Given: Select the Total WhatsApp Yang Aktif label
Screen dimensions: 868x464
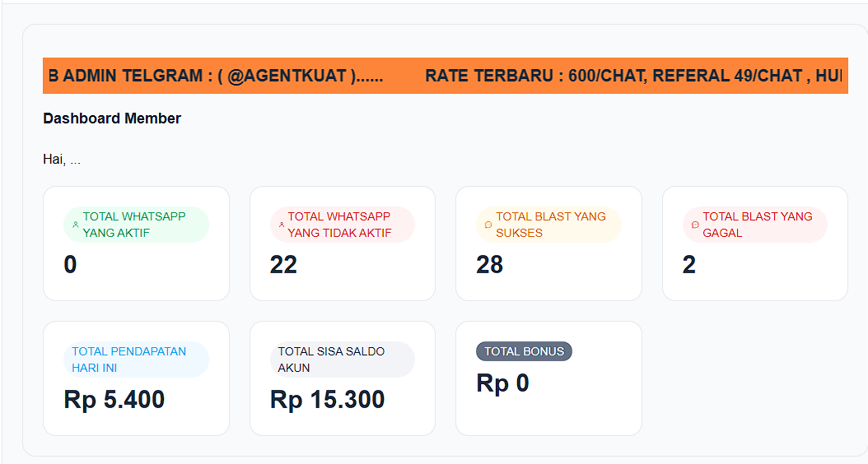Looking at the screenshot, I should pos(134,225).
